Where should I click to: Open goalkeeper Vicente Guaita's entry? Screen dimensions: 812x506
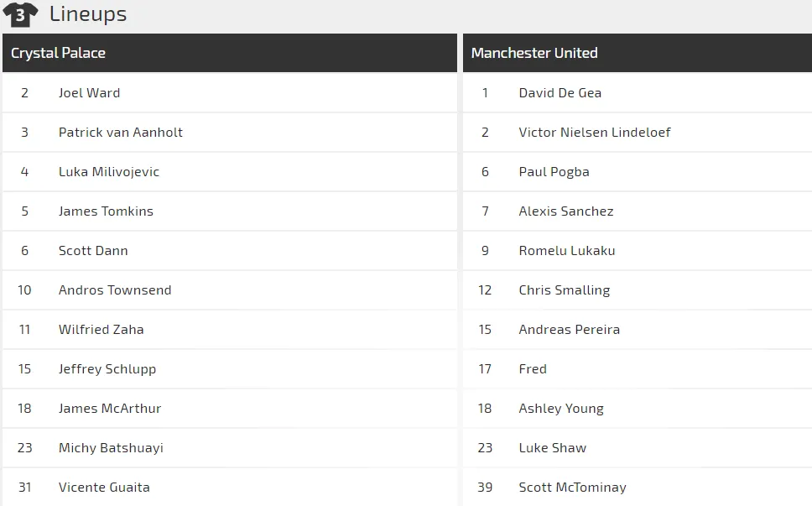click(104, 488)
